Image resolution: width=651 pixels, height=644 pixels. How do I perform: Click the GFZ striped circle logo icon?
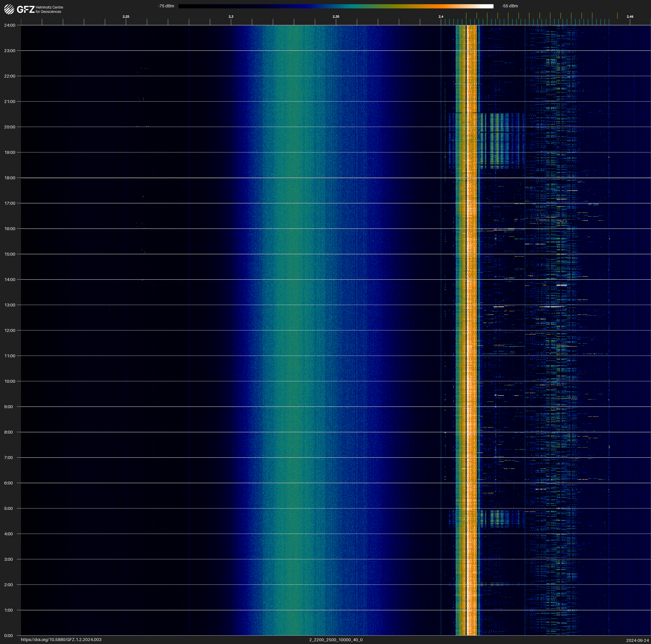9,9
